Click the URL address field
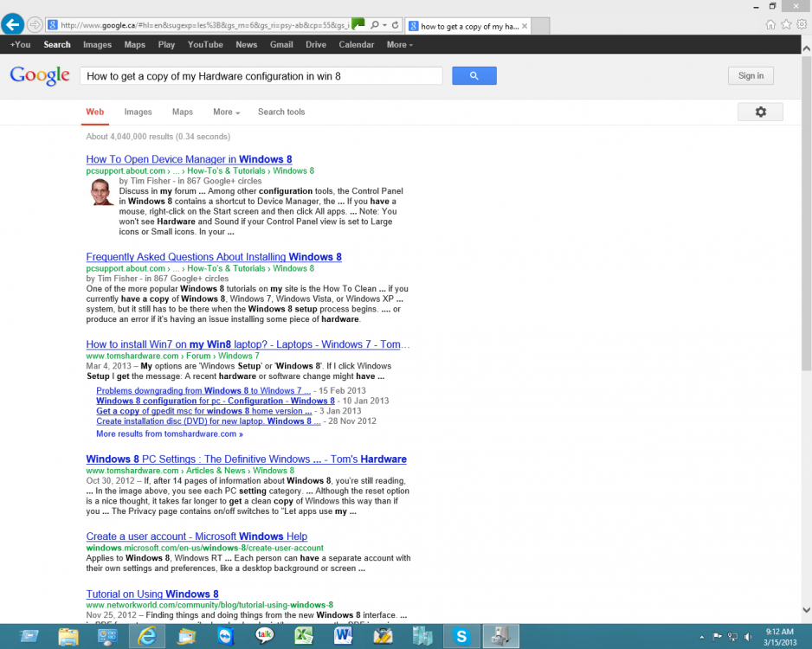This screenshot has width=812, height=649. click(x=204, y=25)
